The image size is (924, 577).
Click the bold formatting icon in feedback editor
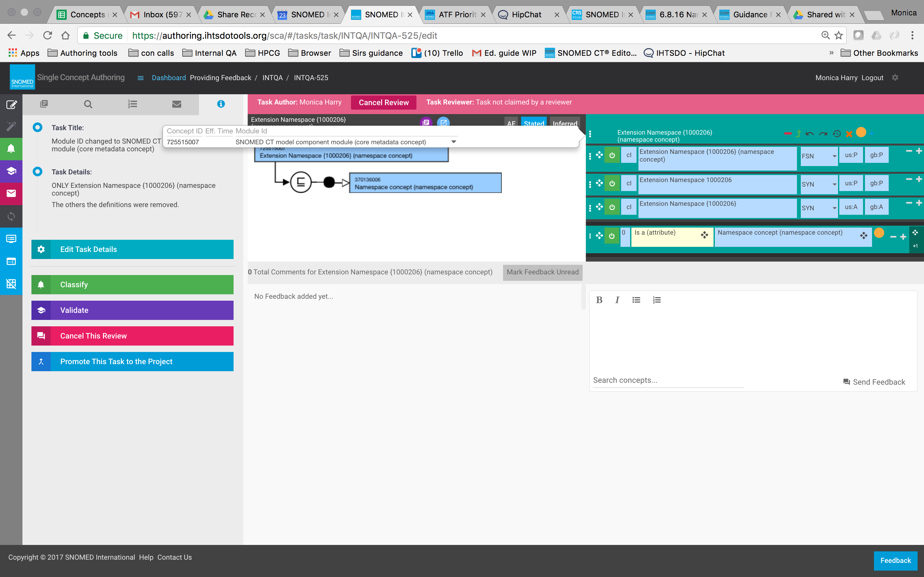[x=599, y=300]
